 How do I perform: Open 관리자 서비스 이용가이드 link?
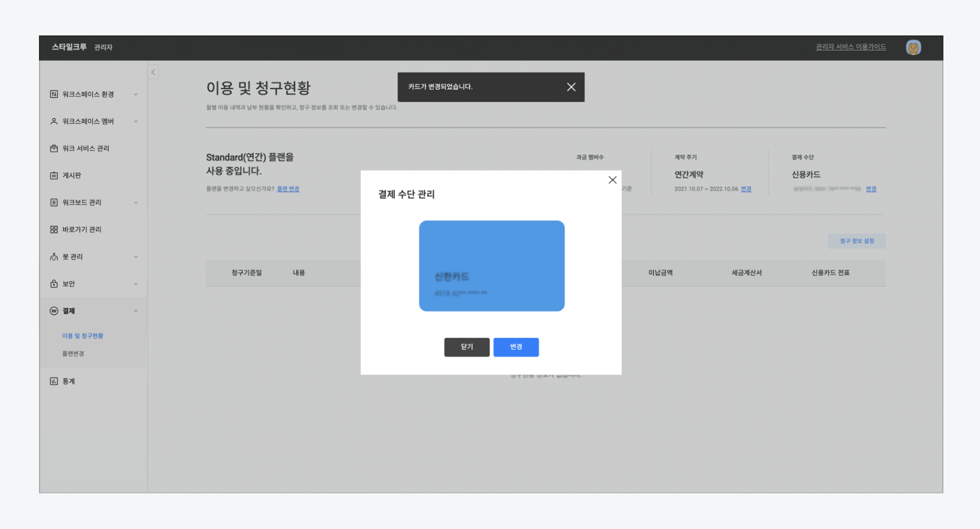851,47
